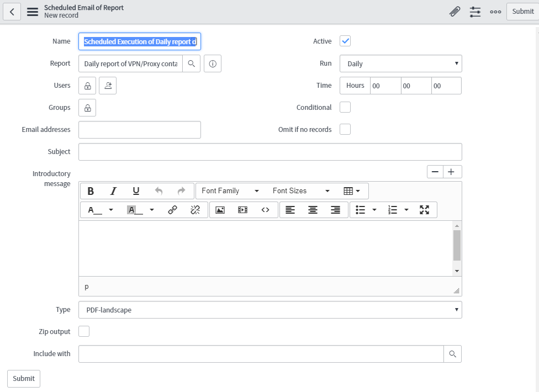539x392 pixels.
Task: Attach a file using the paperclip icon
Action: tap(454, 11)
